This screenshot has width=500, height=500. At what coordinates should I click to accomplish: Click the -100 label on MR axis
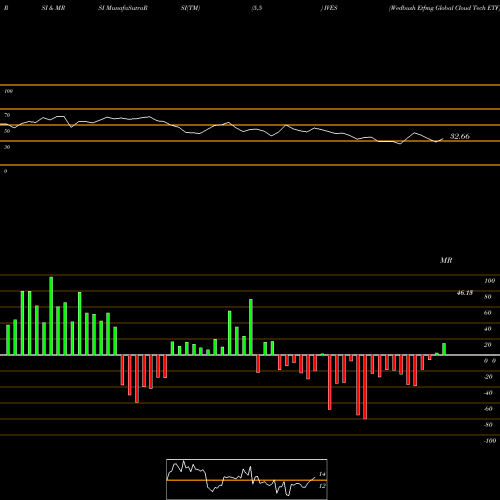click(490, 441)
